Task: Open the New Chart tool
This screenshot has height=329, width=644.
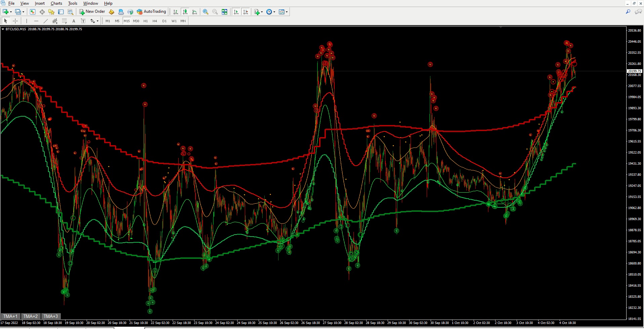Action: click(5, 12)
